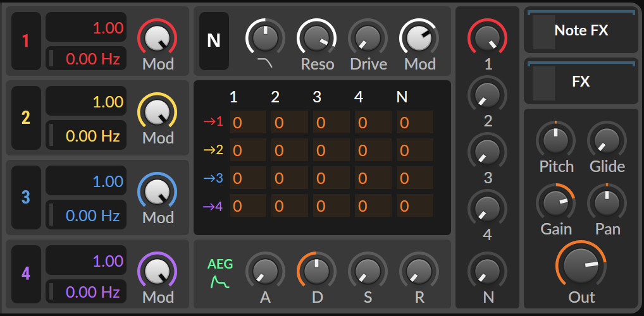Click the purple operator 4 Mod knob
644x316 pixels.
[158, 271]
